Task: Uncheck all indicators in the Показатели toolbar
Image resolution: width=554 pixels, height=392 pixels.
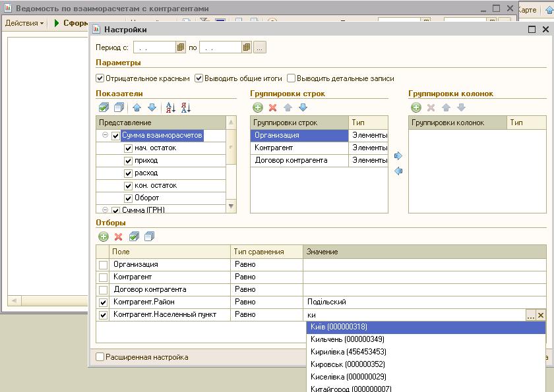Action: pyautogui.click(x=119, y=107)
